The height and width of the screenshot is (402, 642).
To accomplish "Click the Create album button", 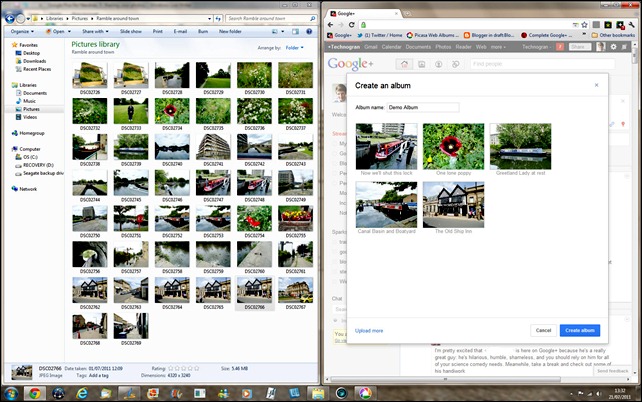I will [x=579, y=330].
